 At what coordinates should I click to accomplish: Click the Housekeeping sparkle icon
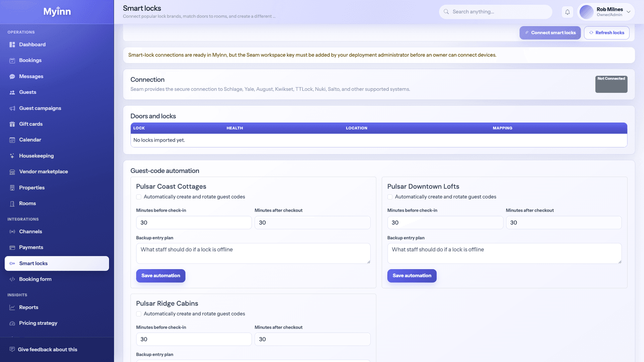[x=12, y=156]
